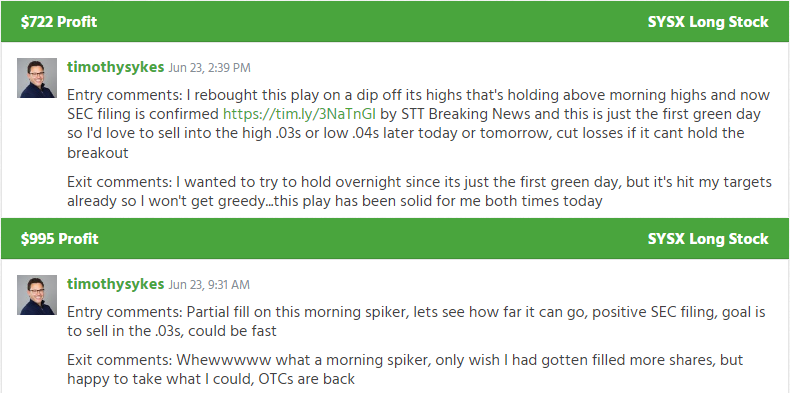This screenshot has height=393, width=790.
Task: Click the entry comments about the morning spiker
Action: [x=416, y=322]
